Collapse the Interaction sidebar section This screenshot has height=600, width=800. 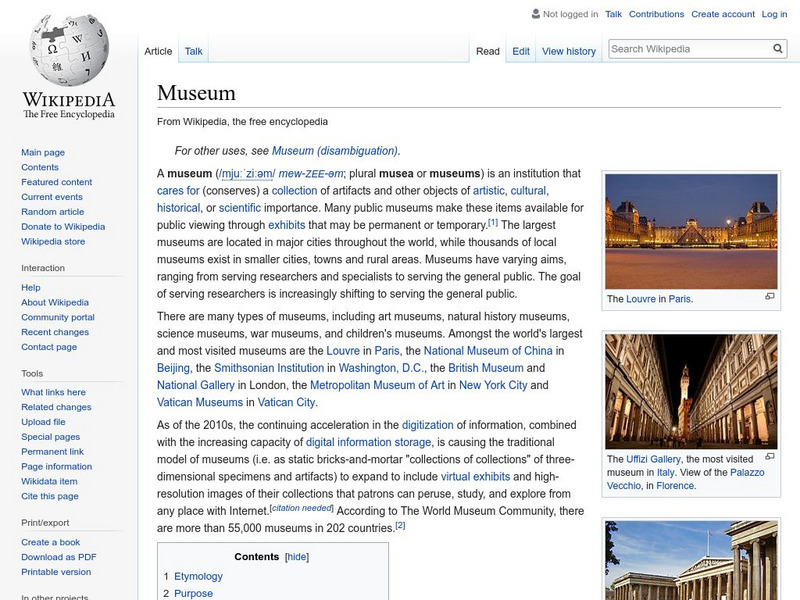point(42,268)
